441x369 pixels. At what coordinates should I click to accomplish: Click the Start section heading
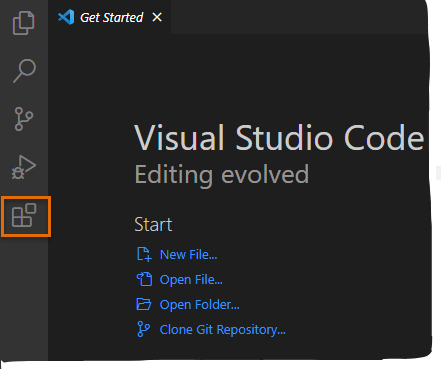(153, 224)
